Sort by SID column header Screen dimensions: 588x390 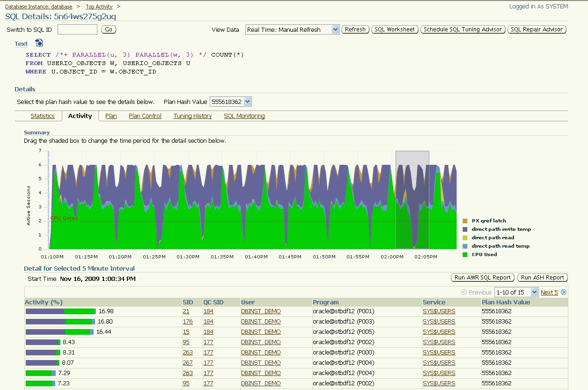tap(188, 302)
